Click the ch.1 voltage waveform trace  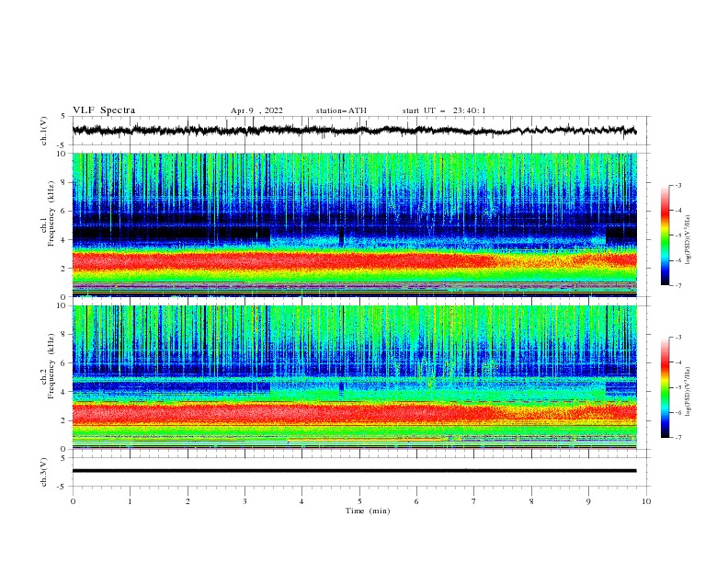[x=354, y=130]
